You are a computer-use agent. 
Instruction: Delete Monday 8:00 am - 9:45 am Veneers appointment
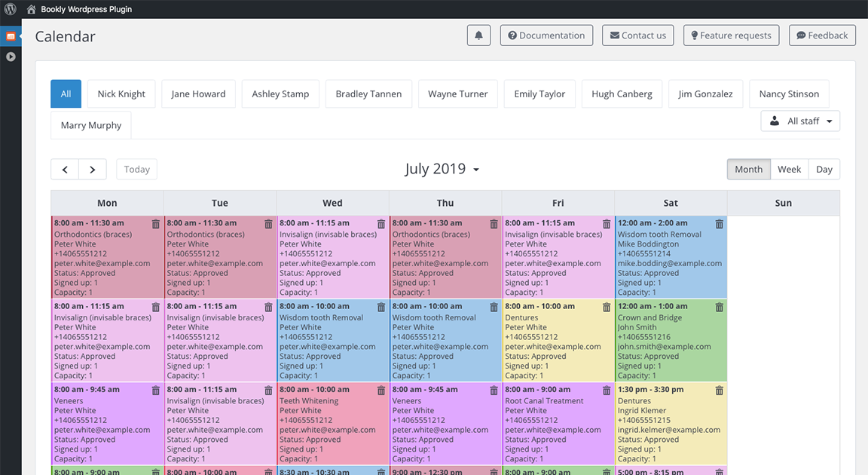pyautogui.click(x=155, y=391)
